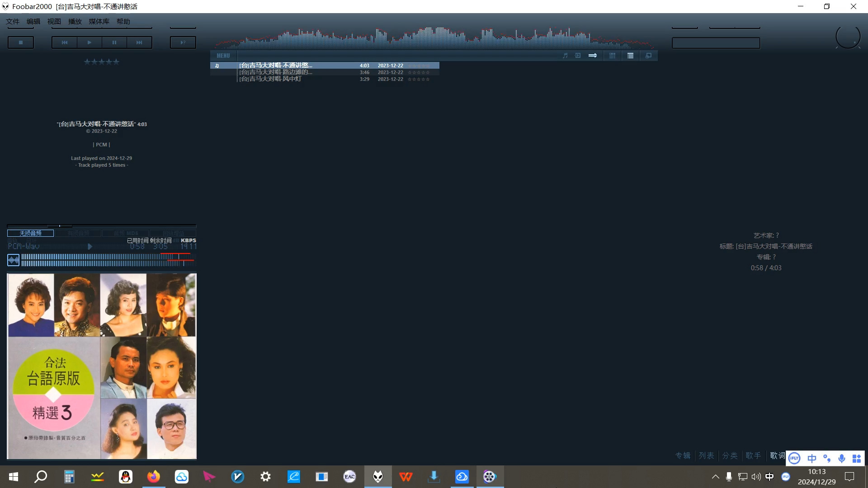868x488 pixels.
Task: Select track [台]吉马大对唱-路边滩的... in playlist
Action: (x=325, y=72)
